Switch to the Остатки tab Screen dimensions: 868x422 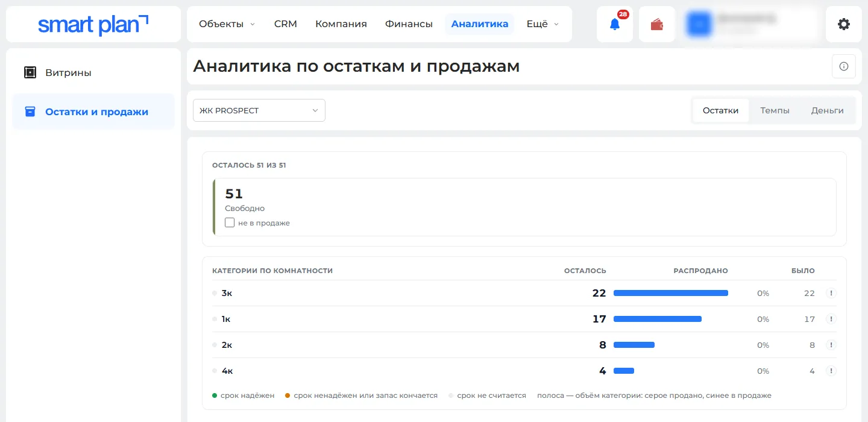coord(721,110)
